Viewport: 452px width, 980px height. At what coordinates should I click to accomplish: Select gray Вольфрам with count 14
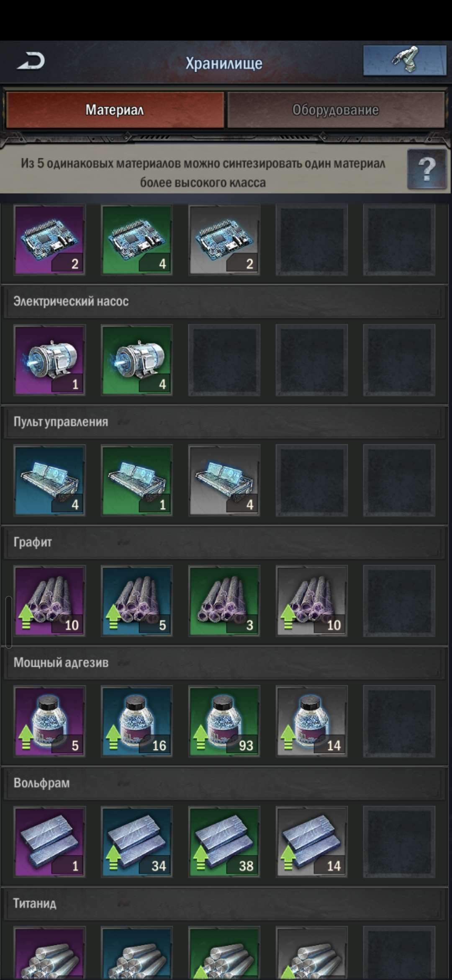coord(312,842)
